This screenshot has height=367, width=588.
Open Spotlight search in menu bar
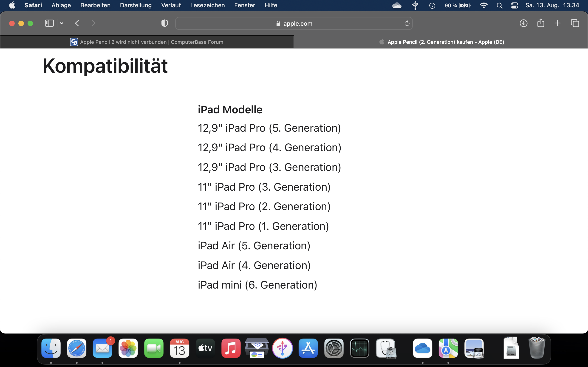(499, 5)
